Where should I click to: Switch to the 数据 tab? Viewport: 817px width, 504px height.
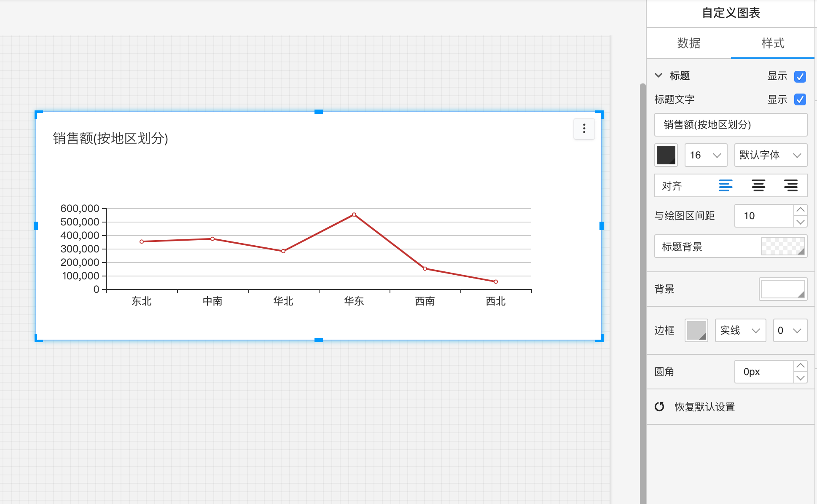click(688, 43)
